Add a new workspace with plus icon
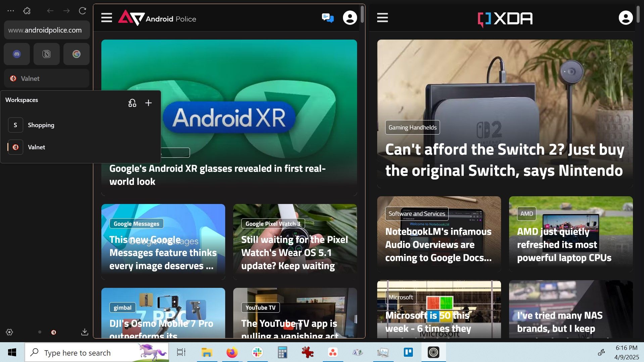The width and height of the screenshot is (644, 362). [x=148, y=103]
